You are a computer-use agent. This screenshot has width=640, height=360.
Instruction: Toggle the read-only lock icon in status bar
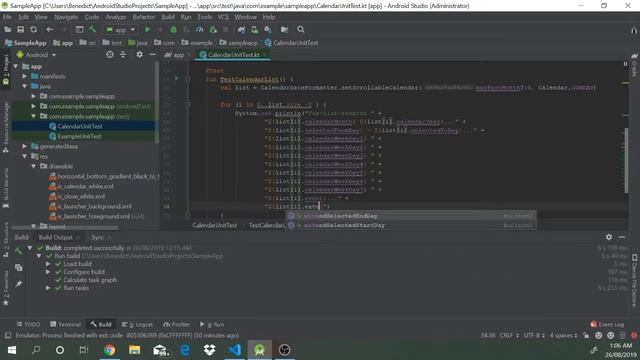[586, 335]
